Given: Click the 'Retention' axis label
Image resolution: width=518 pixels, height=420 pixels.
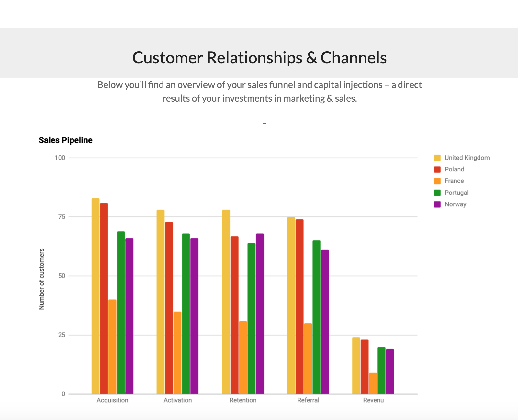Looking at the screenshot, I should (x=243, y=400).
